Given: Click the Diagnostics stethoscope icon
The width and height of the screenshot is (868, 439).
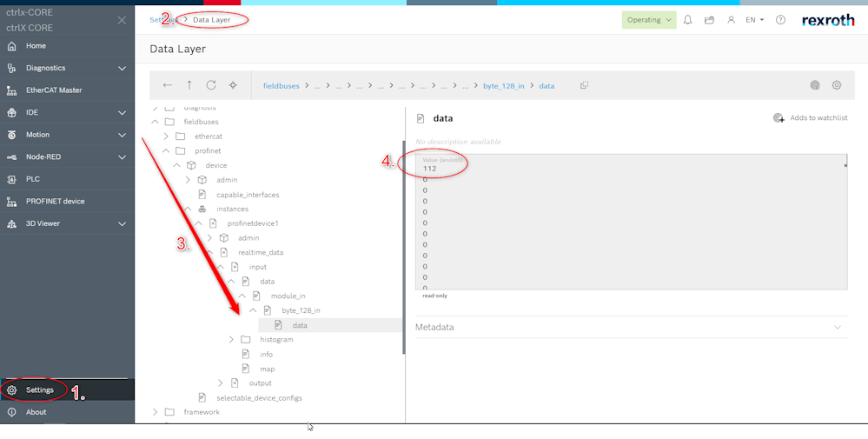Looking at the screenshot, I should click(11, 68).
